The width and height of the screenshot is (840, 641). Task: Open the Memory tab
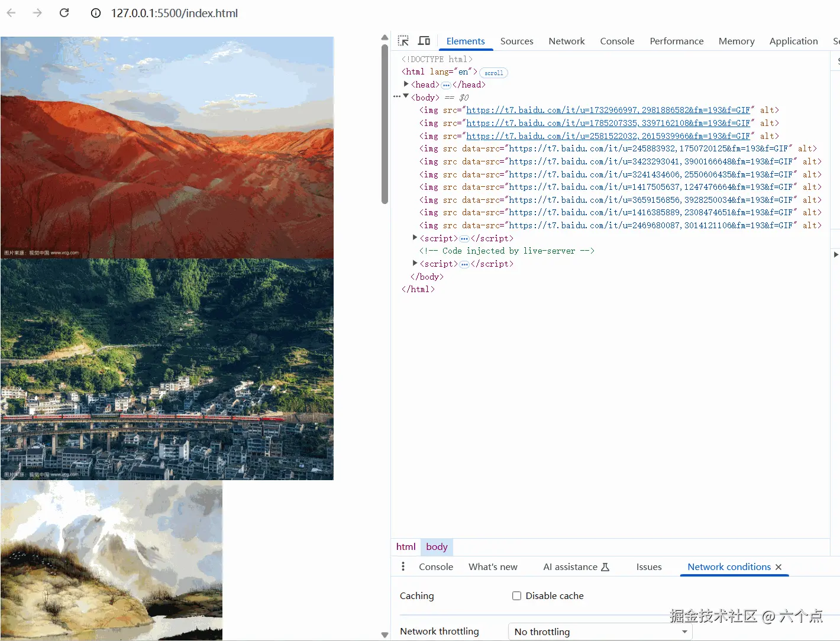(x=736, y=41)
